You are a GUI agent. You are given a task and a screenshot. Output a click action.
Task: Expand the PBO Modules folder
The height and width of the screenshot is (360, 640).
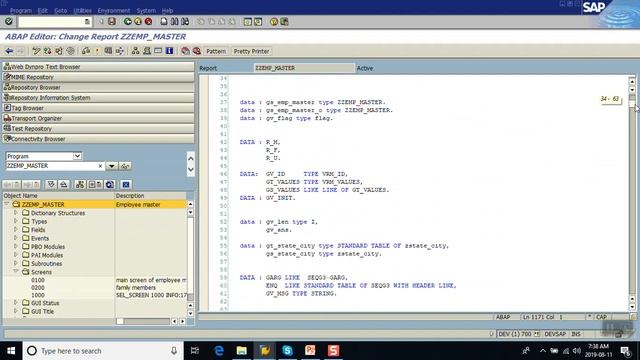pyautogui.click(x=16, y=246)
